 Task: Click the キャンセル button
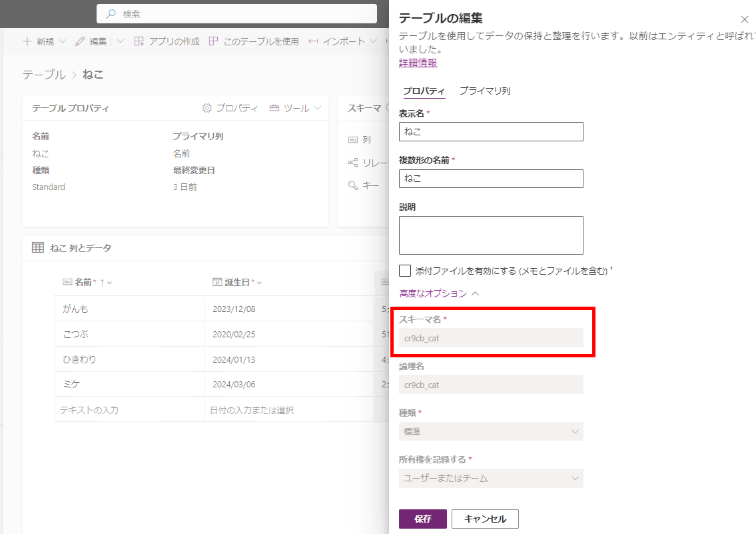(484, 519)
